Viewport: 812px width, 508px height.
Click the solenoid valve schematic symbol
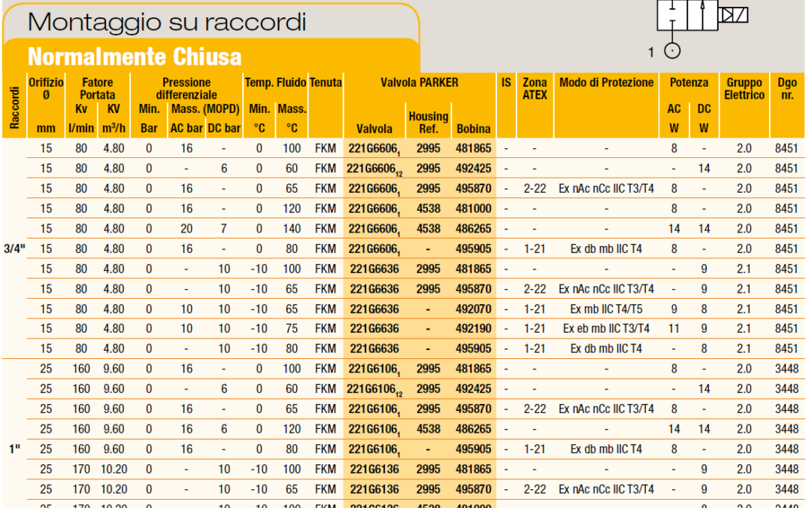coord(703,15)
